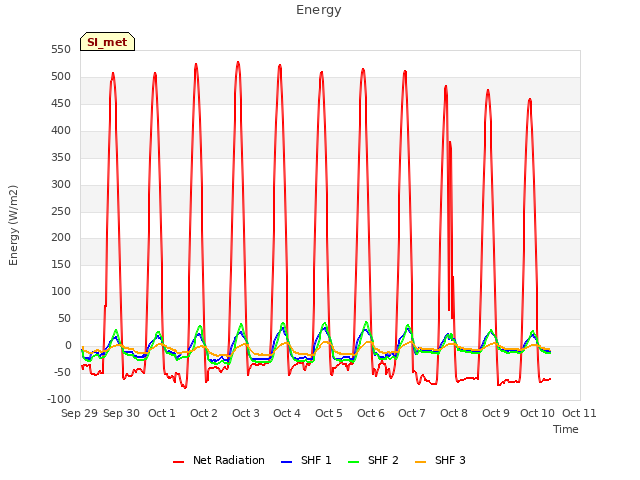Click the Sep 29 x-axis tick label
Viewport: 640px width, 480px height.
pyautogui.click(x=79, y=413)
